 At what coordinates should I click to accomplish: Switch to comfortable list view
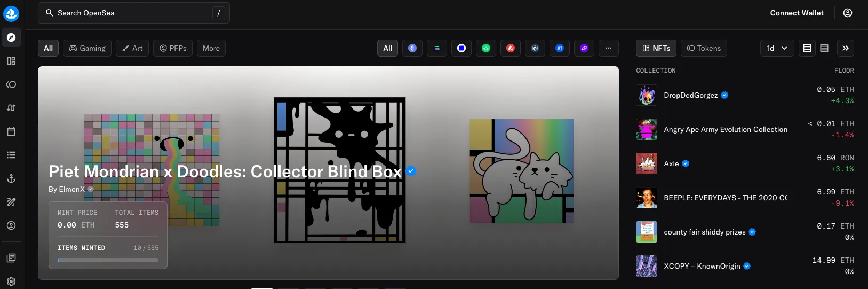pyautogui.click(x=807, y=48)
